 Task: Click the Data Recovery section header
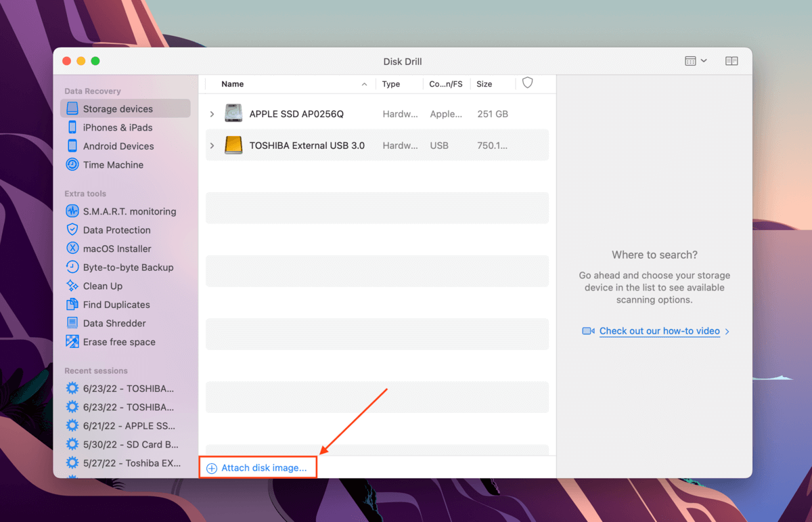(x=93, y=91)
